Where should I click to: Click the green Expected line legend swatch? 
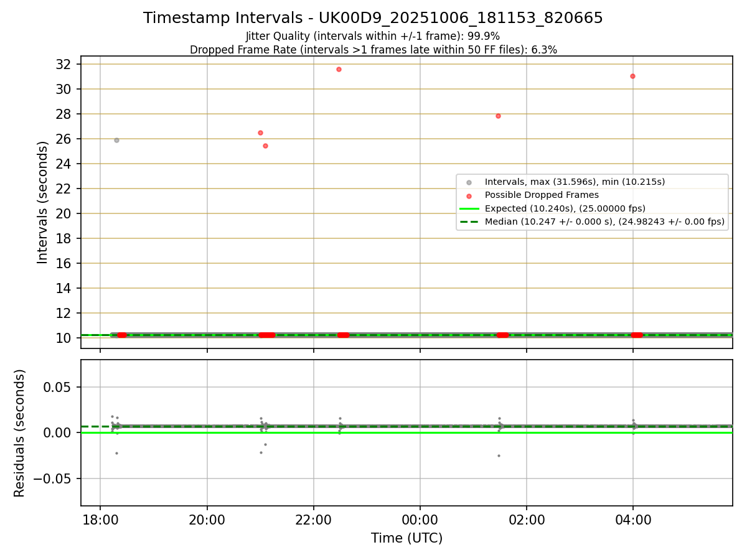point(469,208)
